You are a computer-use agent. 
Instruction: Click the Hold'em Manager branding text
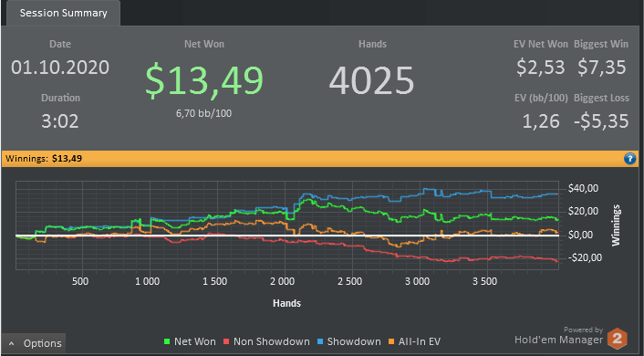[x=558, y=340]
